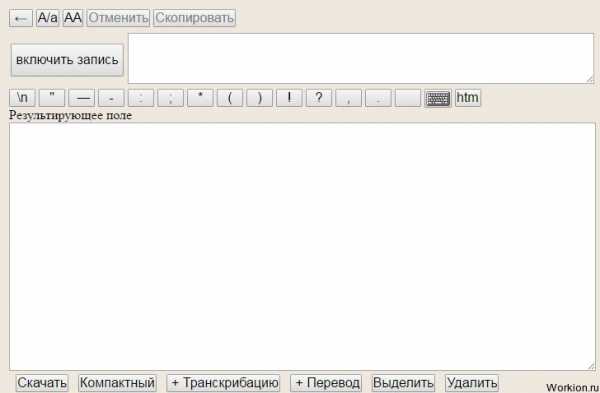Apply uppercase with the AA button
This screenshot has width=600, height=393.
click(73, 18)
